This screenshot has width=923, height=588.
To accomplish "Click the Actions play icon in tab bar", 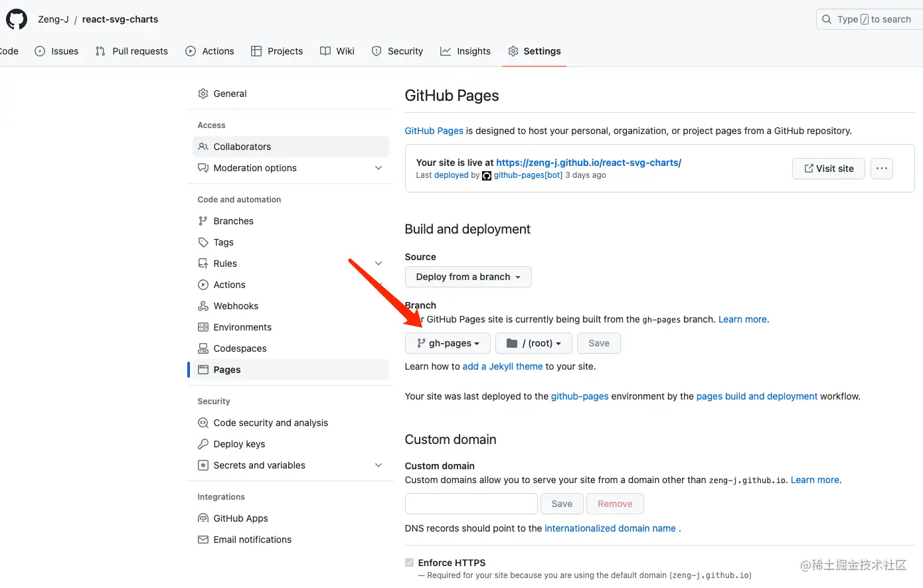I will click(191, 51).
